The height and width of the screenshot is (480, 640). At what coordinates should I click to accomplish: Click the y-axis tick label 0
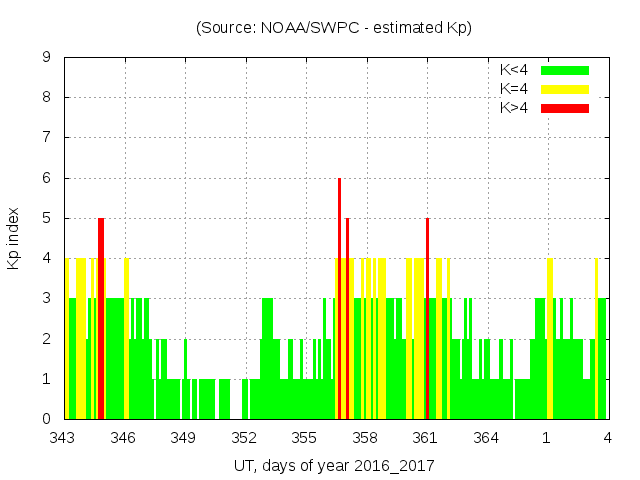point(47,420)
